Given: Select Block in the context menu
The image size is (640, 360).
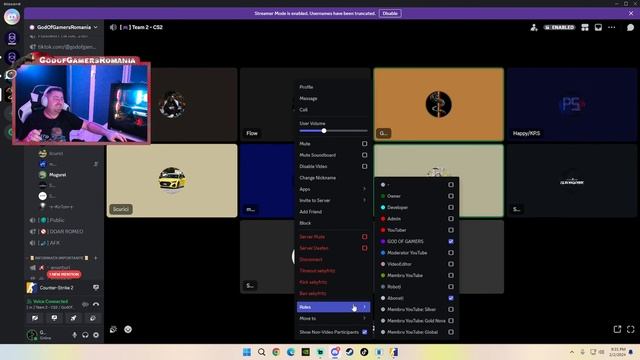Looking at the screenshot, I should tap(333, 223).
